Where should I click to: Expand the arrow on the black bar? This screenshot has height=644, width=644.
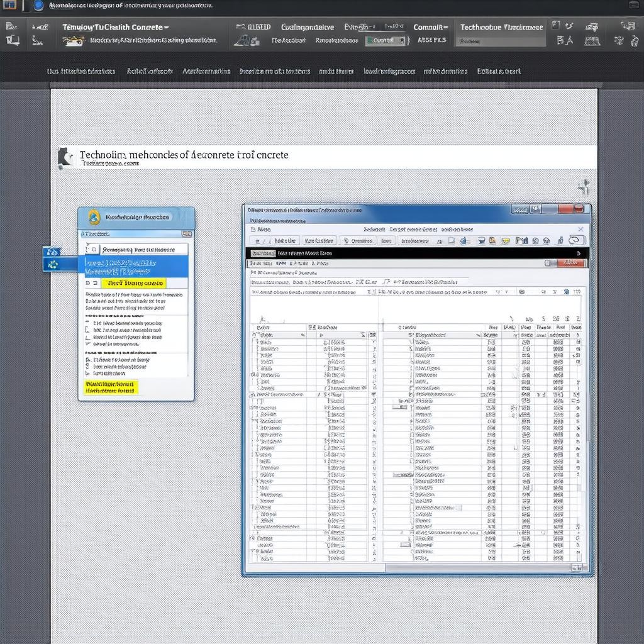[x=578, y=253]
